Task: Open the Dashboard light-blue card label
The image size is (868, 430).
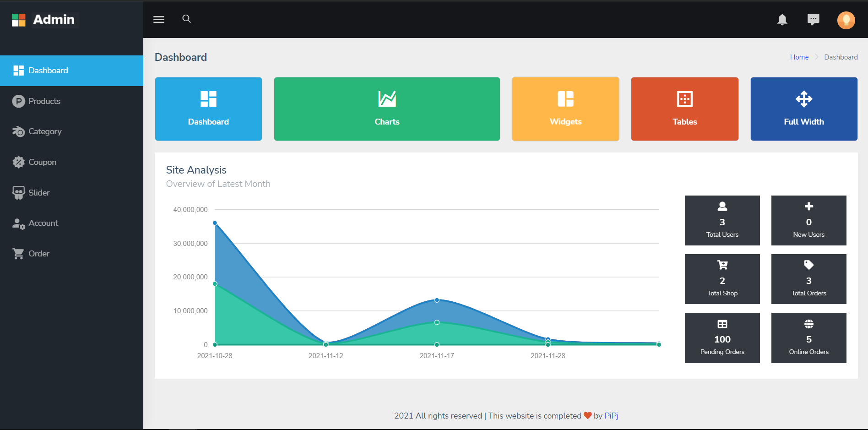Action: tap(208, 122)
